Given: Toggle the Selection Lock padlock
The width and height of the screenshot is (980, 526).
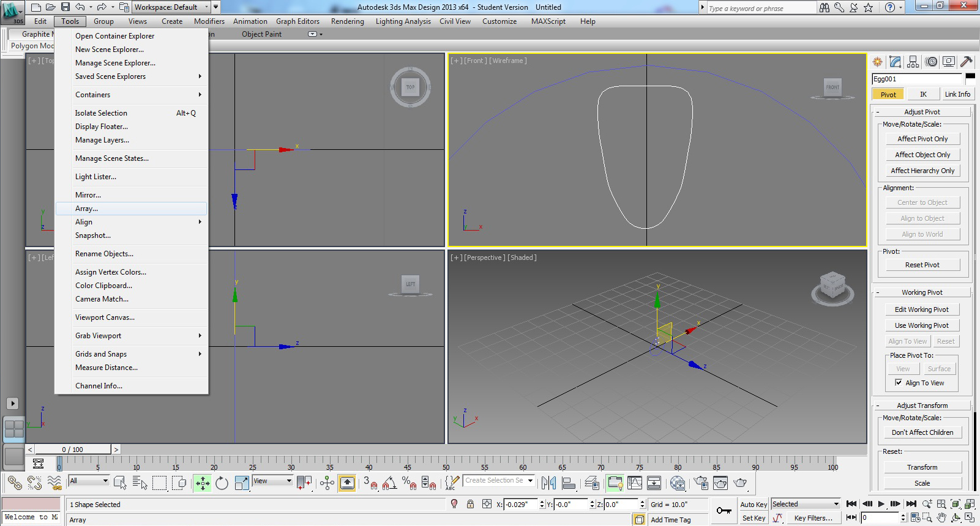Looking at the screenshot, I should click(x=470, y=504).
